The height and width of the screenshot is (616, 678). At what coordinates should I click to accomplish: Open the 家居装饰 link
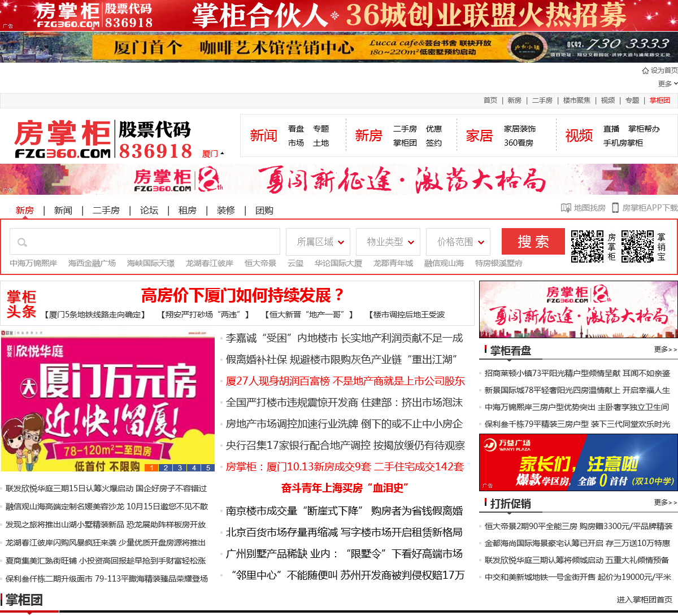tap(520, 129)
